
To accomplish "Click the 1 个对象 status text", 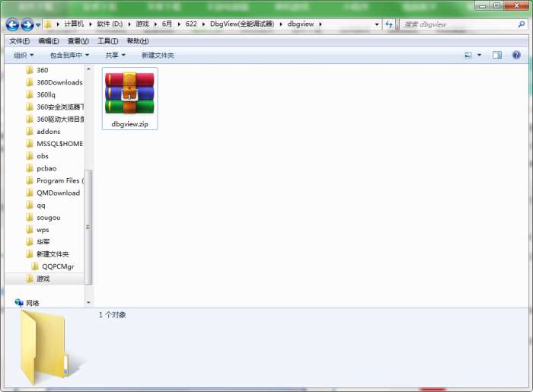I will coord(113,315).
